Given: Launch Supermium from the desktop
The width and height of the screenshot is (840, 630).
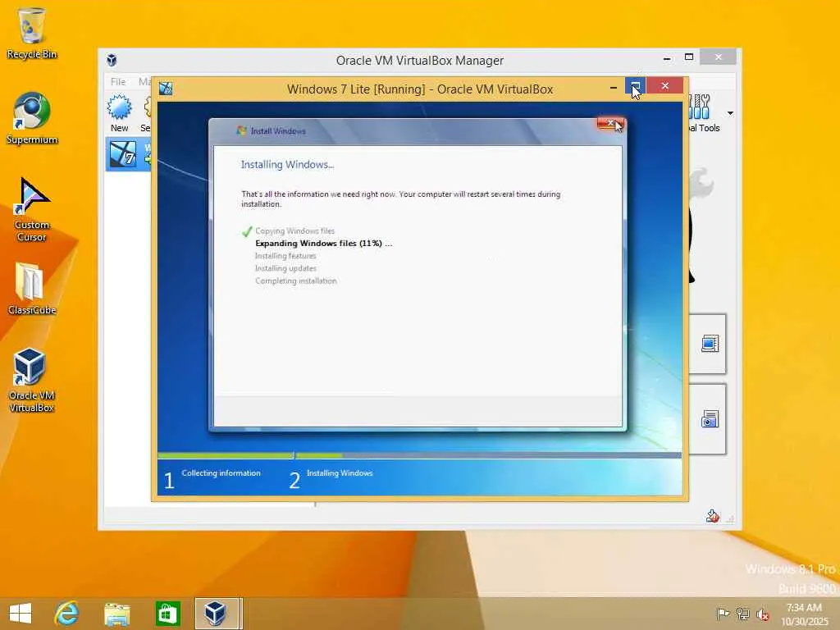Looking at the screenshot, I should coord(32,118).
